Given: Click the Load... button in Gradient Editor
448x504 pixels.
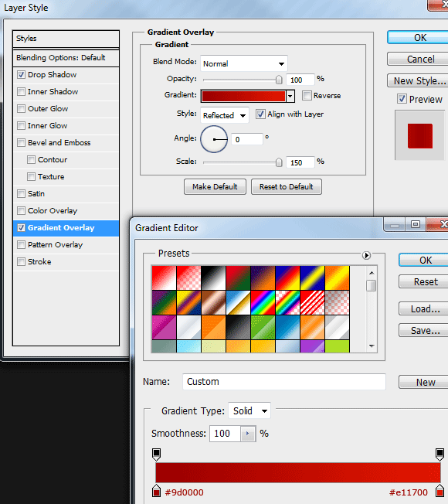Looking at the screenshot, I should point(425,309).
